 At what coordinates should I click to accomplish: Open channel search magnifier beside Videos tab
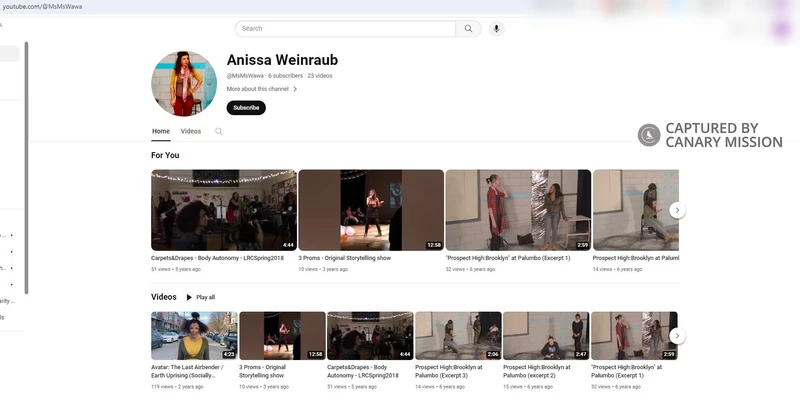click(219, 131)
